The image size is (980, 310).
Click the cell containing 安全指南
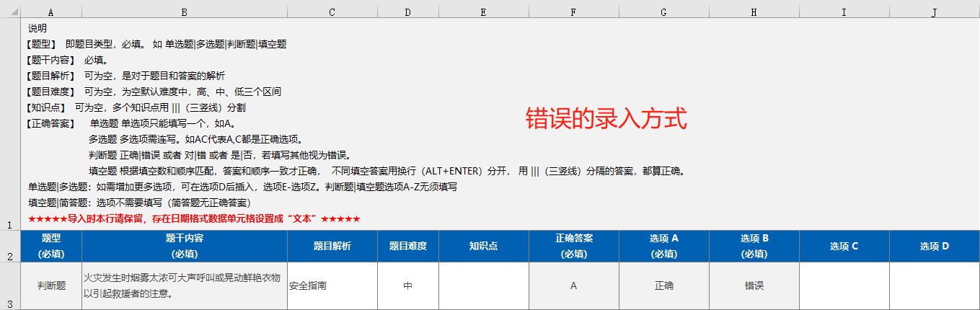coord(332,285)
